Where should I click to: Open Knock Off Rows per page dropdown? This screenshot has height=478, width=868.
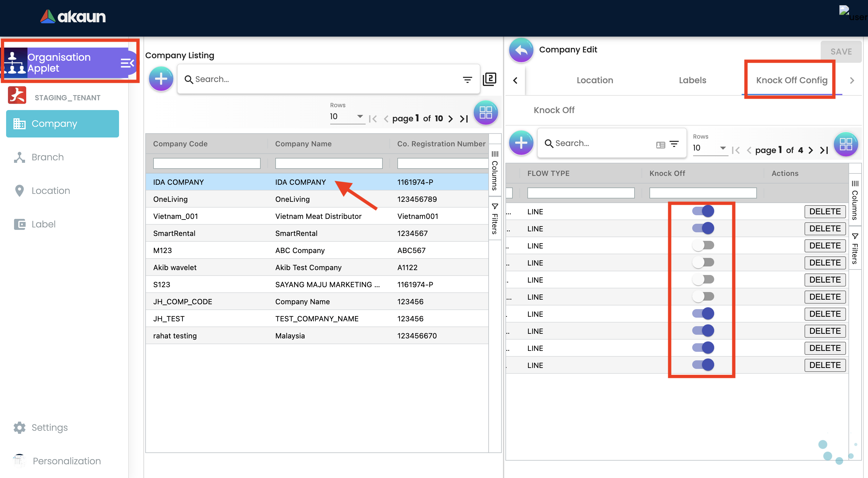pos(709,148)
